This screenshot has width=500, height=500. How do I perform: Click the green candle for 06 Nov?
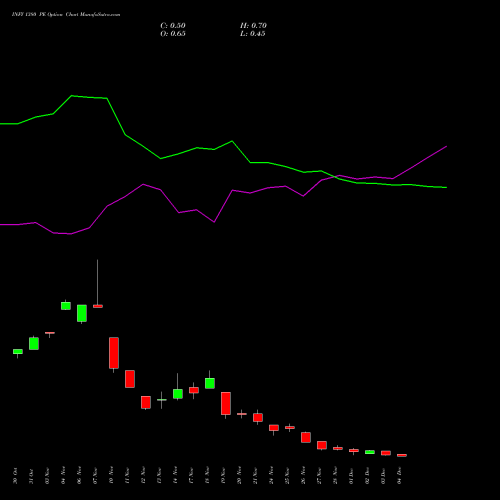click(82, 313)
